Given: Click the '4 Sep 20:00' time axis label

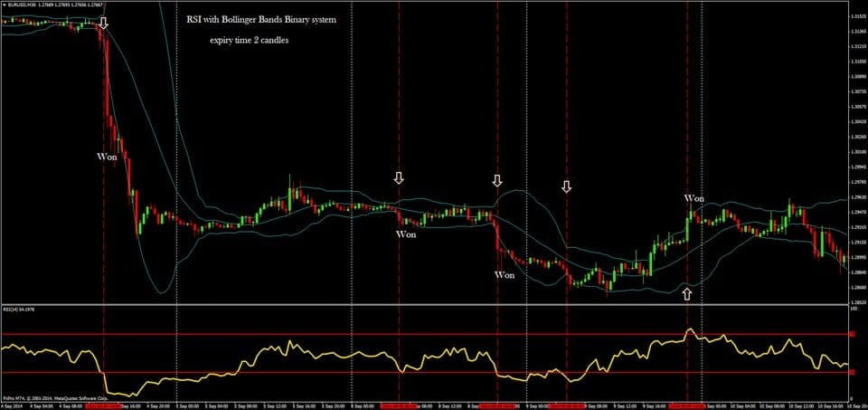Looking at the screenshot, I should (158, 406).
